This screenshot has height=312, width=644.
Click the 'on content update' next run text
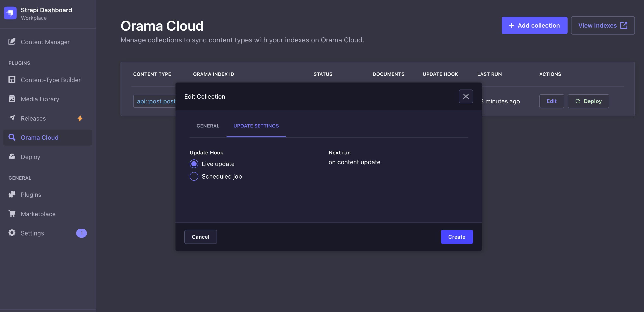pyautogui.click(x=354, y=162)
